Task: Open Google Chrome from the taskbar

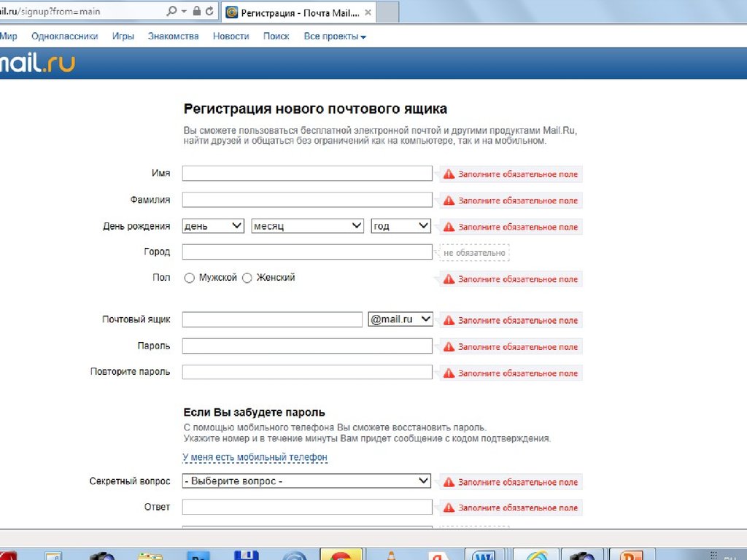Action: point(341,554)
